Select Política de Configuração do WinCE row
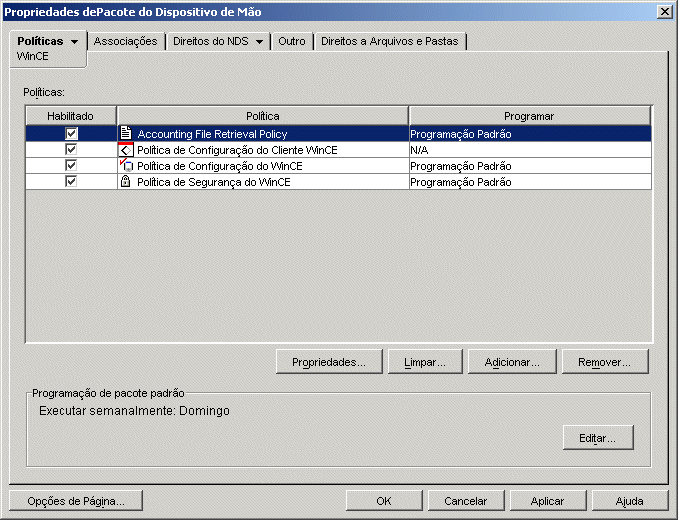678x520 pixels. (x=338, y=166)
